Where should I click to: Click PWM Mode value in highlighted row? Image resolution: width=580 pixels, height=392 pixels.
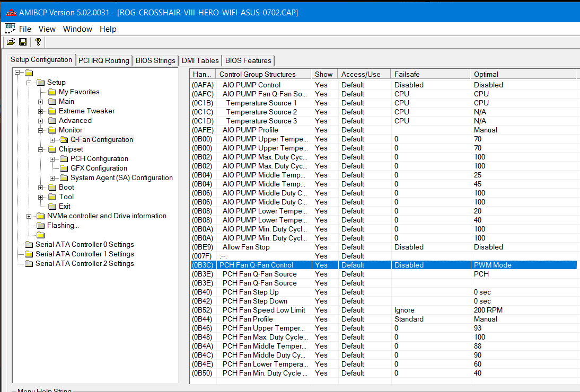point(493,265)
